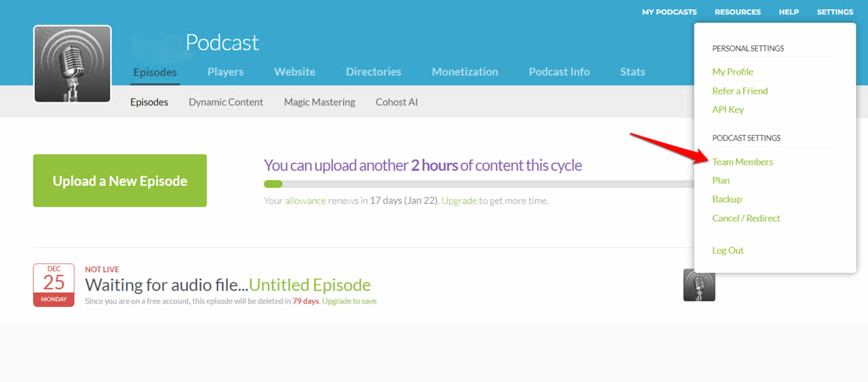The image size is (868, 382).
Task: Click the upload allowance progress bar
Action: [x=477, y=184]
